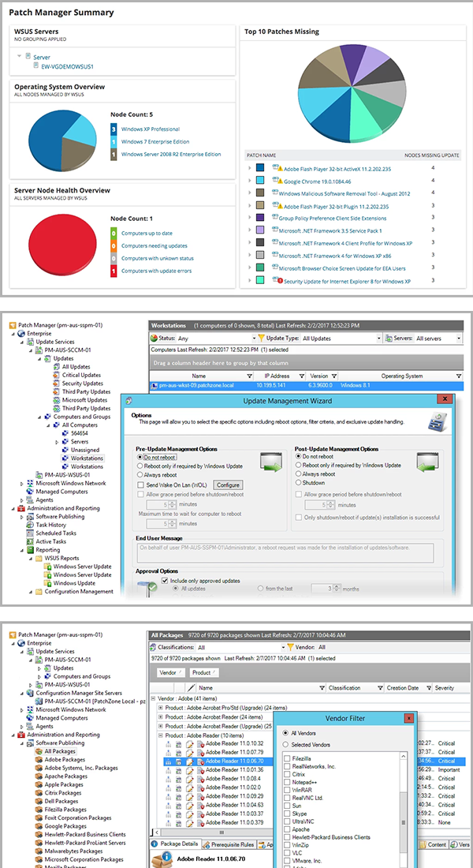Click the All Packages folder icon
473x868 pixels.
point(39,752)
